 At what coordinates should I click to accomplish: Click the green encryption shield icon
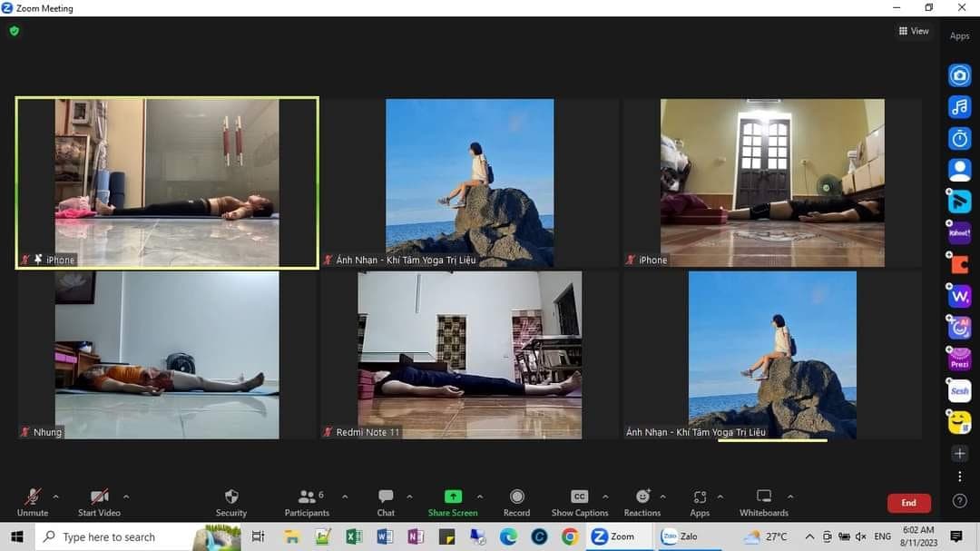coord(15,31)
